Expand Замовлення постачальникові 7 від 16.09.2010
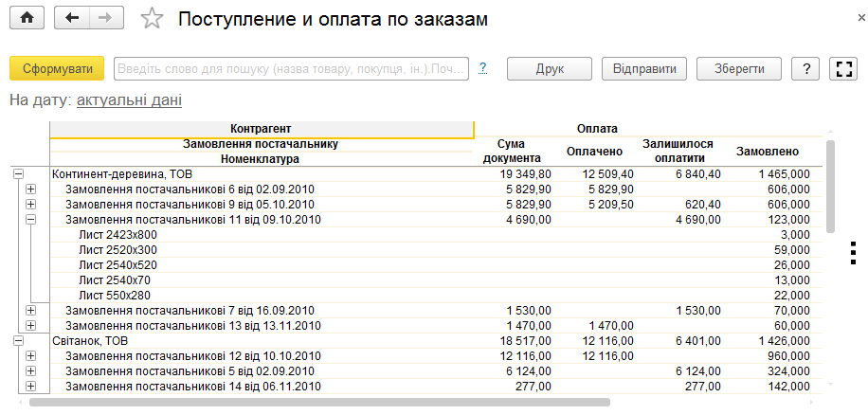 coord(31,310)
